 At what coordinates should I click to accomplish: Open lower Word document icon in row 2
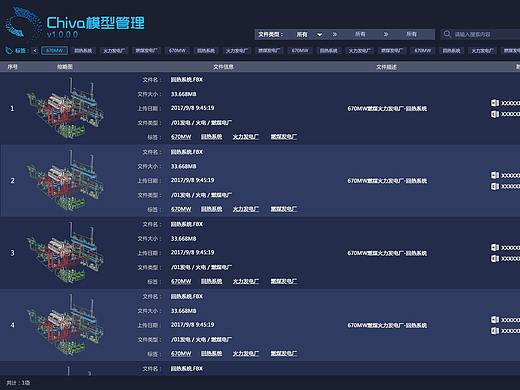[495, 186]
